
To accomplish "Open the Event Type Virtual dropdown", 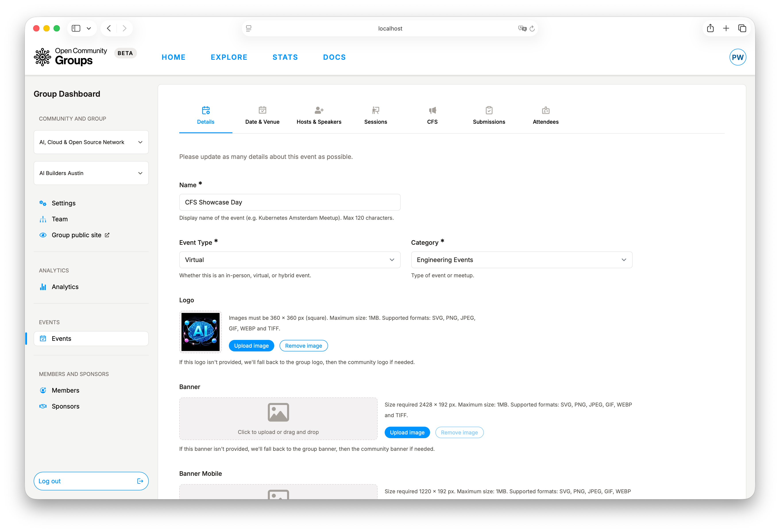I will pyautogui.click(x=290, y=260).
